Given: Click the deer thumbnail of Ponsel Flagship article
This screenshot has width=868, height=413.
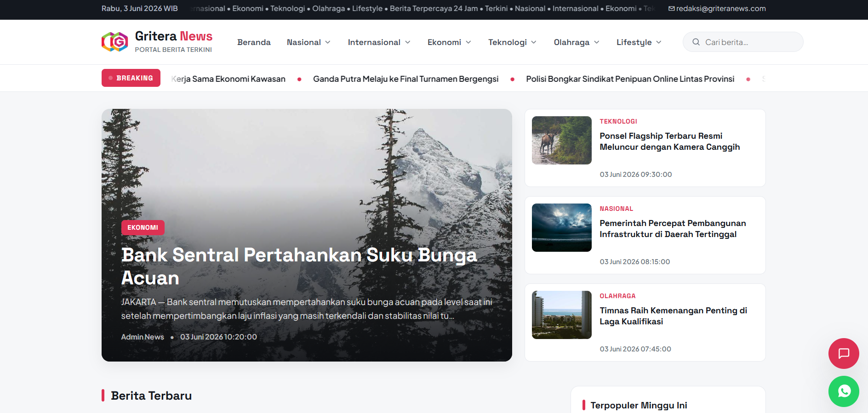Looking at the screenshot, I should click(562, 140).
